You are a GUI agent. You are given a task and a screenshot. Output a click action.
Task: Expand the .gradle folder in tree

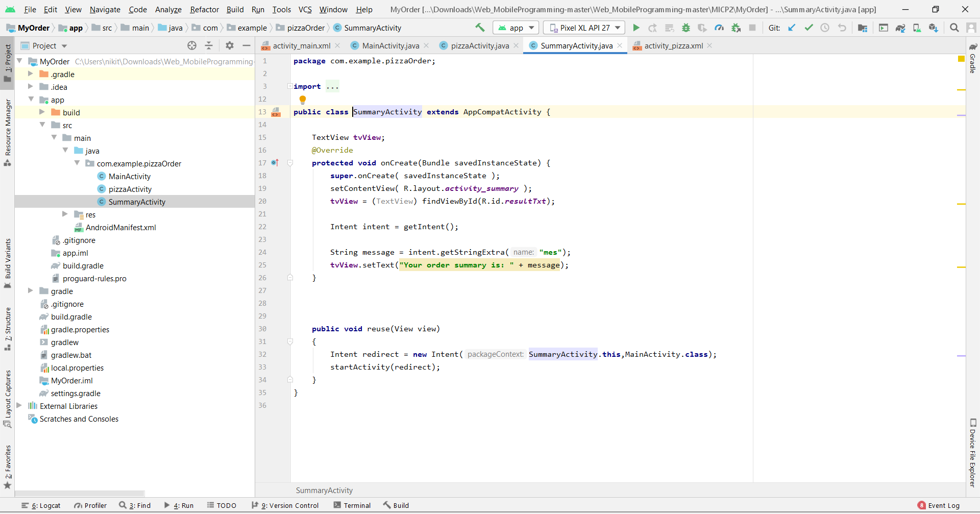point(31,74)
